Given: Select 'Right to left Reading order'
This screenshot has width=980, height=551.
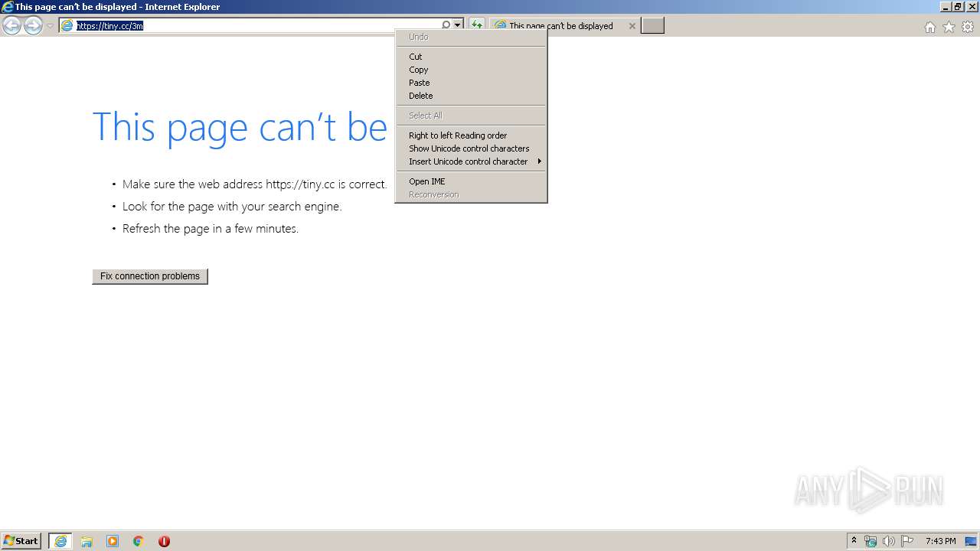Looking at the screenshot, I should pyautogui.click(x=471, y=135).
